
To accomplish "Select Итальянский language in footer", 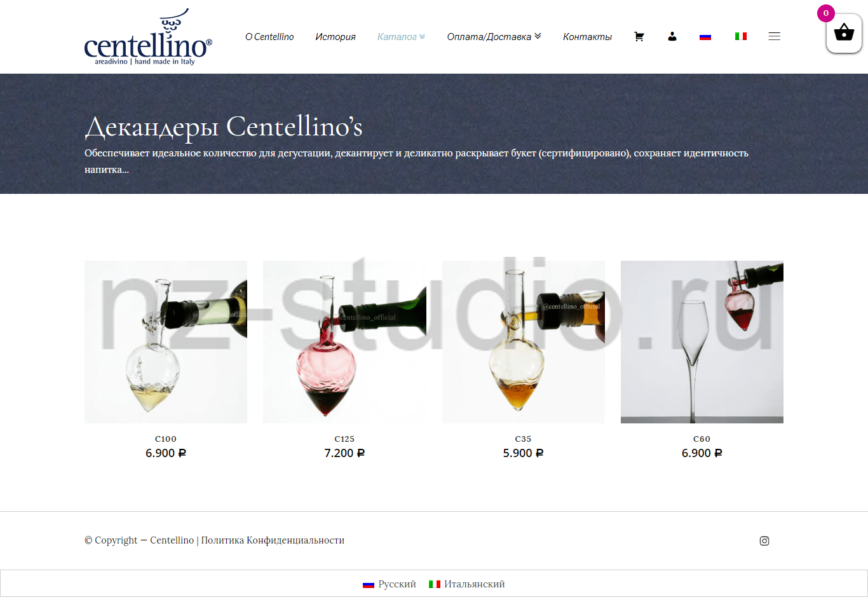I will (467, 584).
